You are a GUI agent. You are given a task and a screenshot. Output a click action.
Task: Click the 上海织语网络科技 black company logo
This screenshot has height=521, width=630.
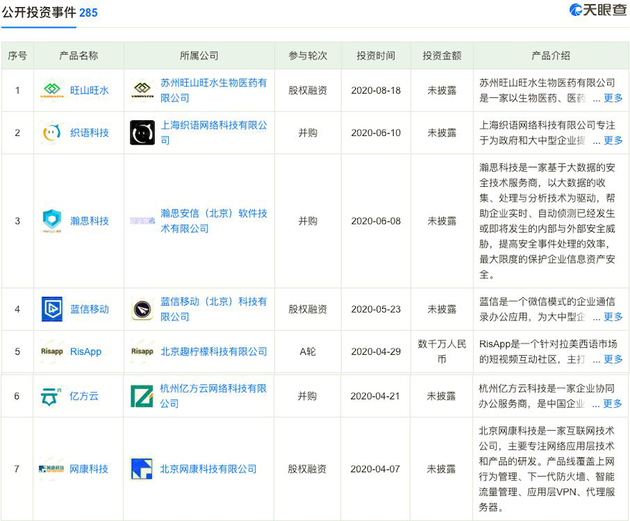tap(142, 133)
